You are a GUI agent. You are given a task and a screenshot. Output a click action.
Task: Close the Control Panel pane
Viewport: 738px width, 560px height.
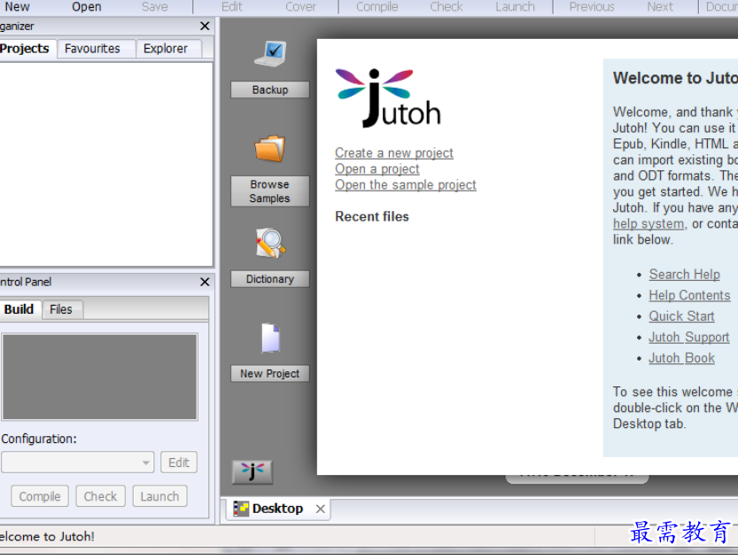coord(205,282)
